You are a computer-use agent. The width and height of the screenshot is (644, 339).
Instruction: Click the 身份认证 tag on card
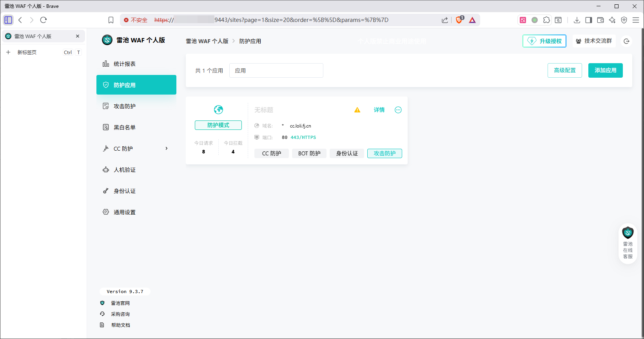[347, 153]
